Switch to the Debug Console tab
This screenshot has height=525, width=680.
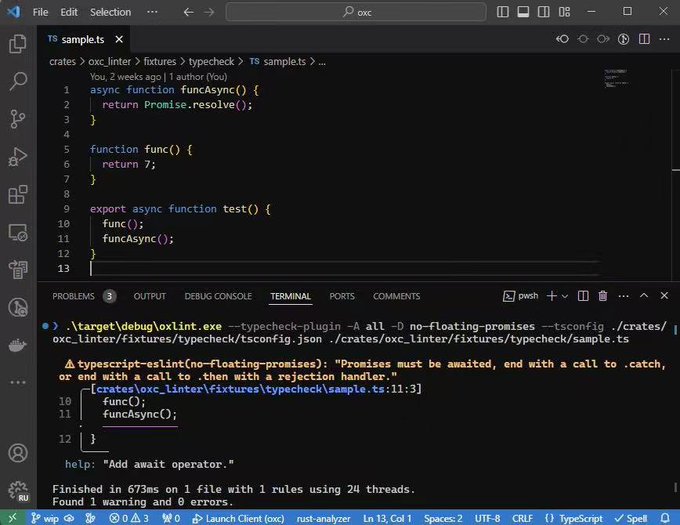pyautogui.click(x=218, y=296)
